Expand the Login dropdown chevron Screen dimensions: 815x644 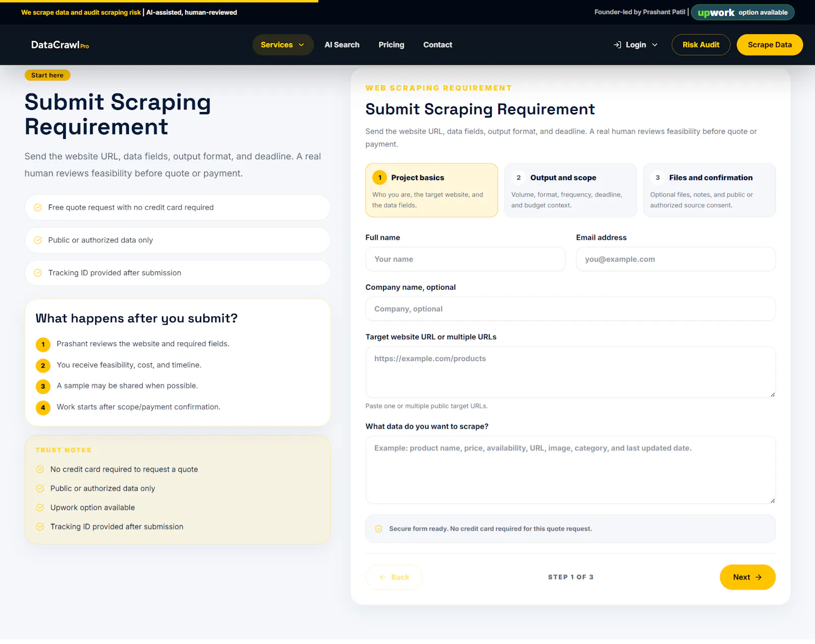(x=655, y=45)
